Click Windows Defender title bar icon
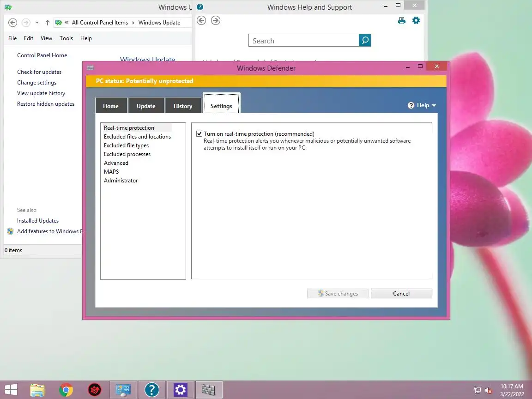This screenshot has height=399, width=532. click(90, 67)
